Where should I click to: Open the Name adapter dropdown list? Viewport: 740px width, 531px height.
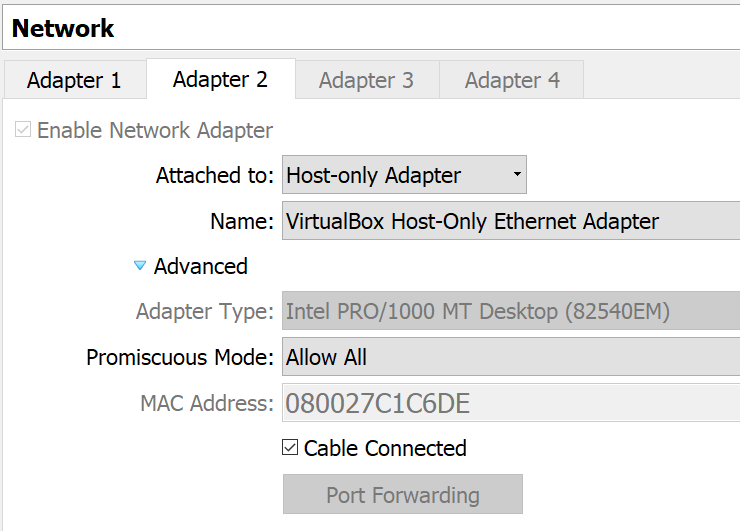point(511,220)
